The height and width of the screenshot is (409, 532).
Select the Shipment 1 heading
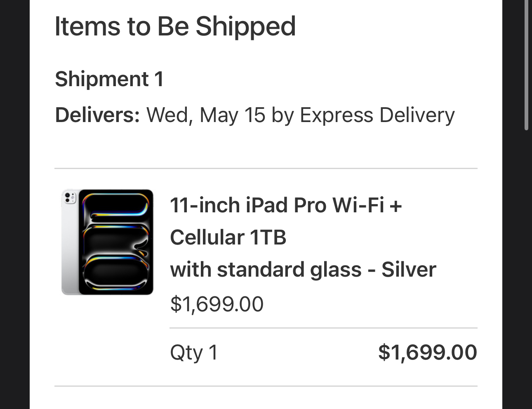coord(109,79)
